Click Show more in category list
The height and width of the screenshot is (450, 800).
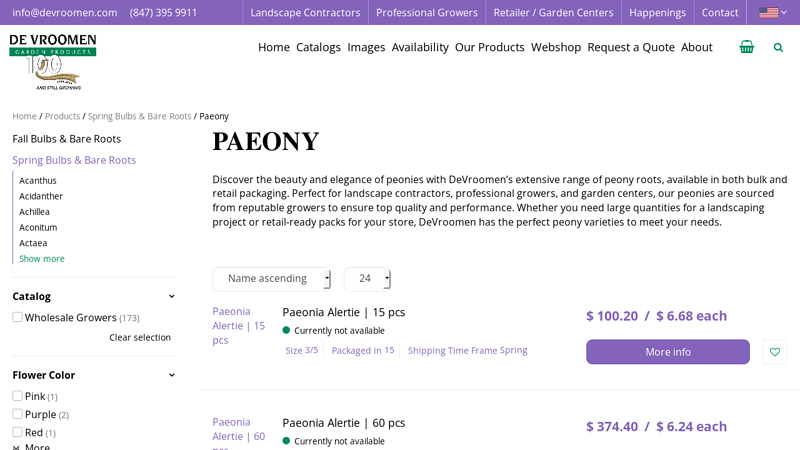click(x=42, y=259)
